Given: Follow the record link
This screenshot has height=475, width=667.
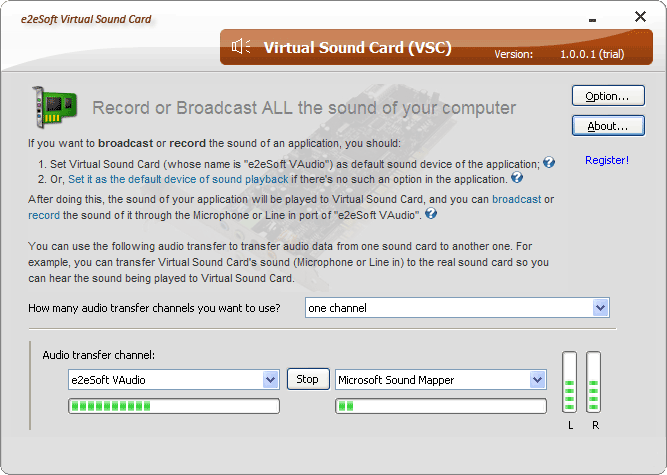Looking at the screenshot, I should pyautogui.click(x=44, y=215).
